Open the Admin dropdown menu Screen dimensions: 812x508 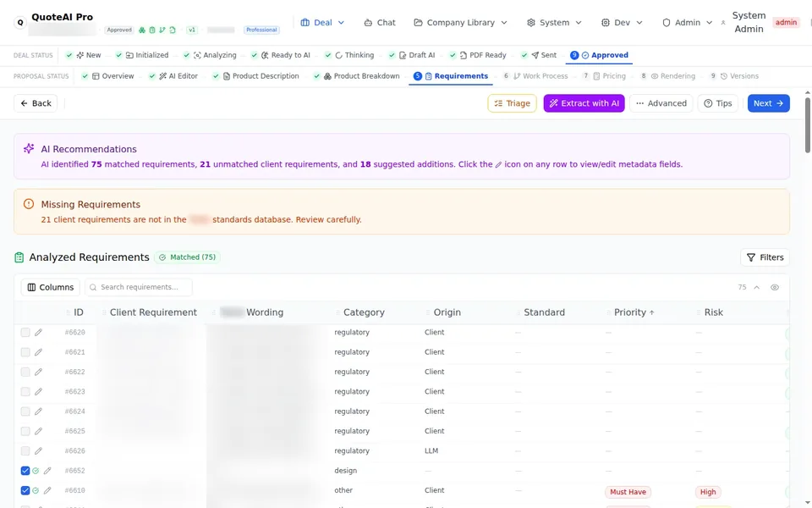pyautogui.click(x=687, y=23)
